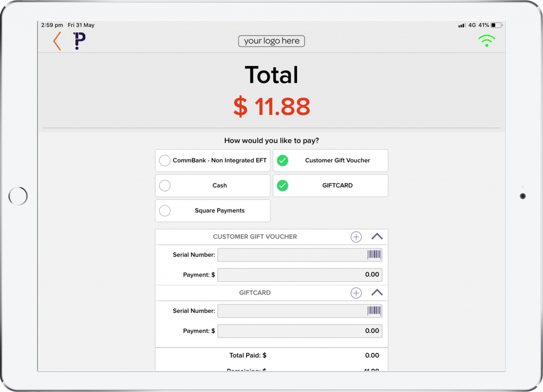Edit Customer Gift Voucher Payment amount

pos(300,275)
